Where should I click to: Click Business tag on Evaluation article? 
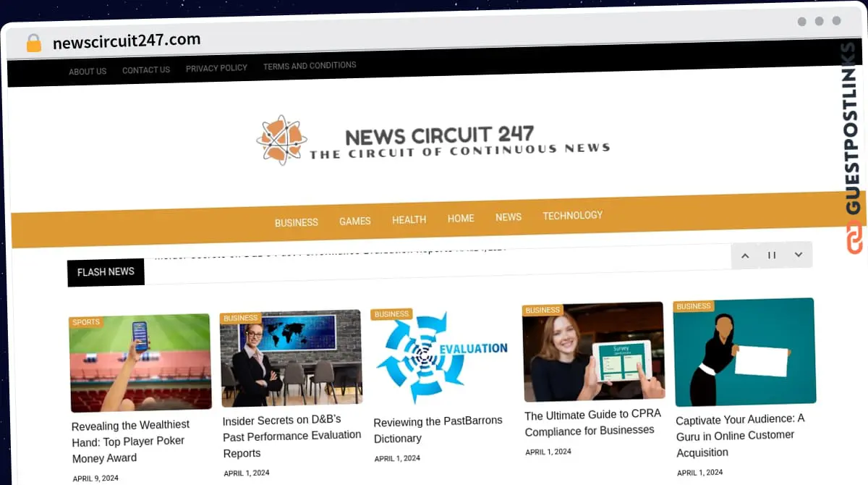(392, 314)
